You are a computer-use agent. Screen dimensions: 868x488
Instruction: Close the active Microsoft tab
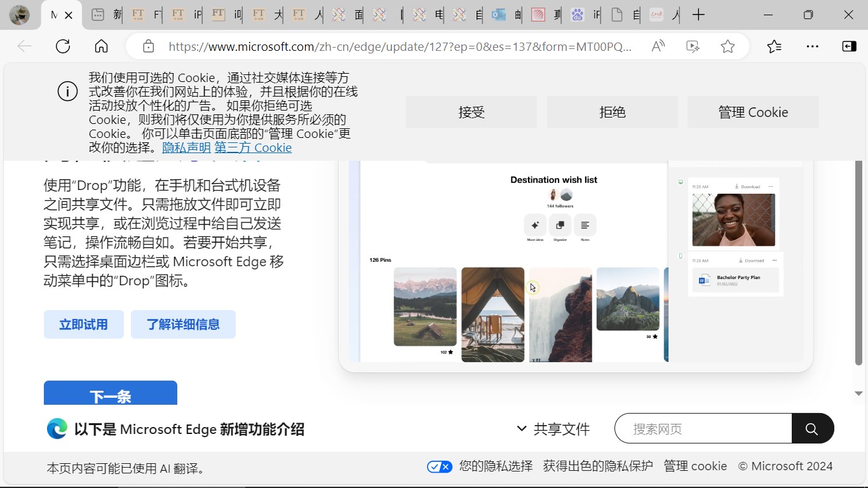click(69, 15)
